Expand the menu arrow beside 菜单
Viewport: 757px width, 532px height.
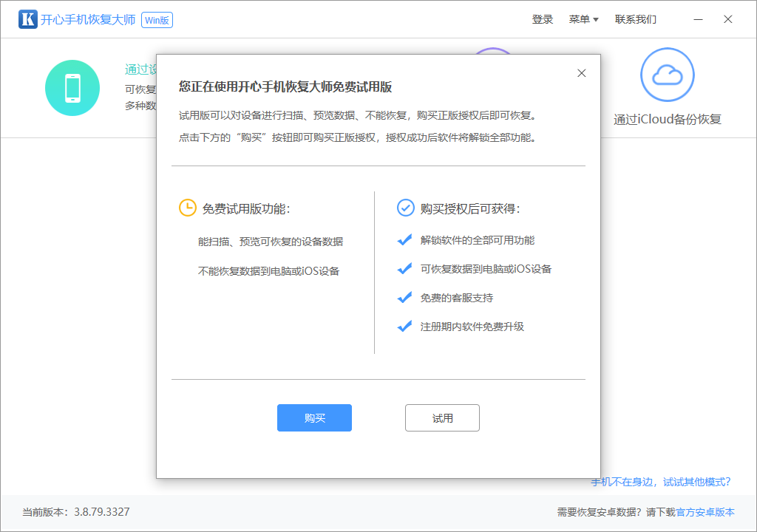pos(596,19)
